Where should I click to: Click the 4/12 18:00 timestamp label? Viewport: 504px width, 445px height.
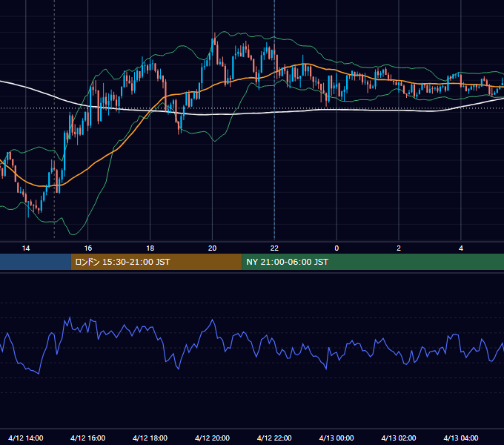150,438
